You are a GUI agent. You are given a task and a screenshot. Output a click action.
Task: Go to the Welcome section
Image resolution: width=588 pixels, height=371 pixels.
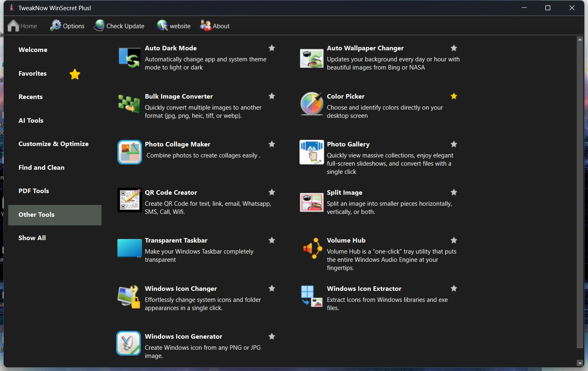pyautogui.click(x=33, y=50)
